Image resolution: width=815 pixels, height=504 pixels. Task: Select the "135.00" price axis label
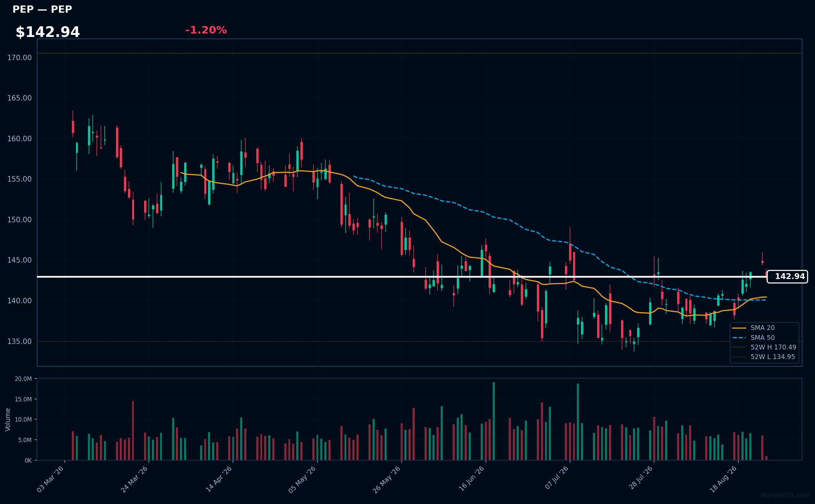coord(20,341)
